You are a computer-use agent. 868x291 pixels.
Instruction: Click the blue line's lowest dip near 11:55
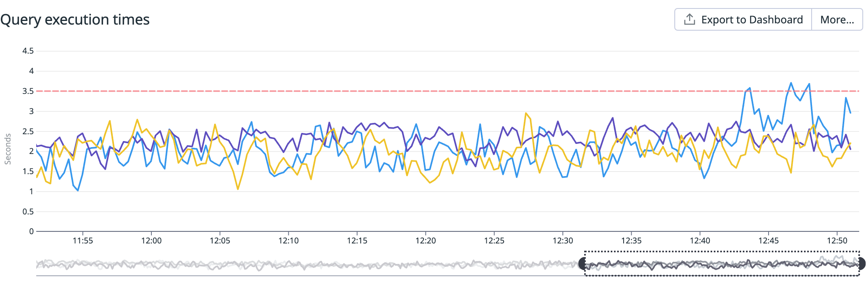coord(78,190)
